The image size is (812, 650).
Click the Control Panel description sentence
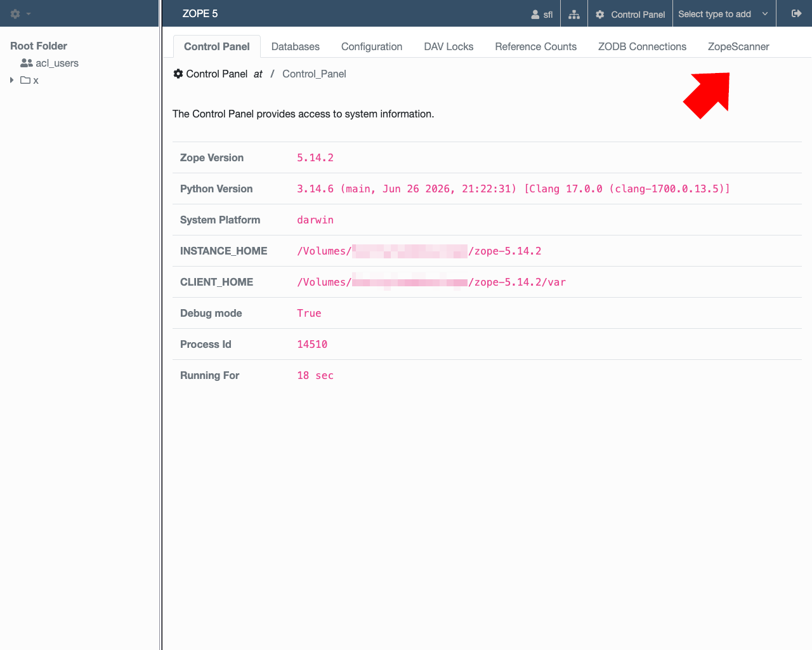[x=303, y=114]
